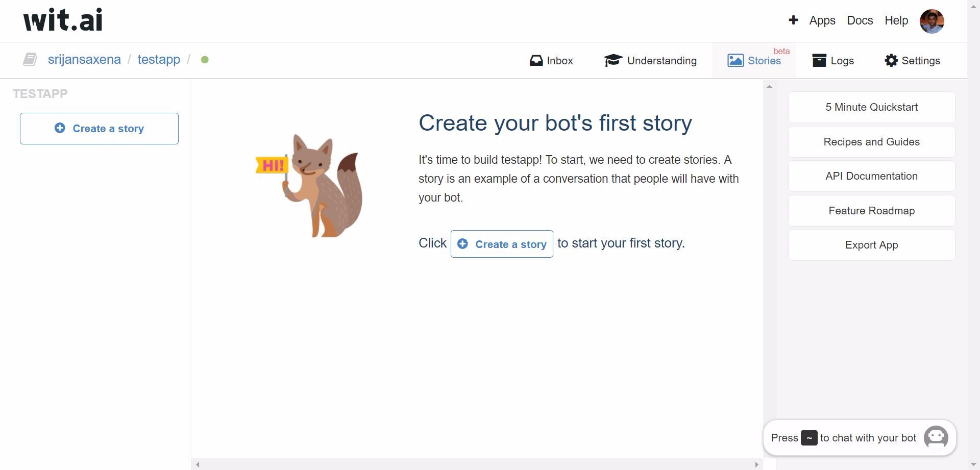Click the chat bot robot icon
980x470 pixels.
pos(936,438)
